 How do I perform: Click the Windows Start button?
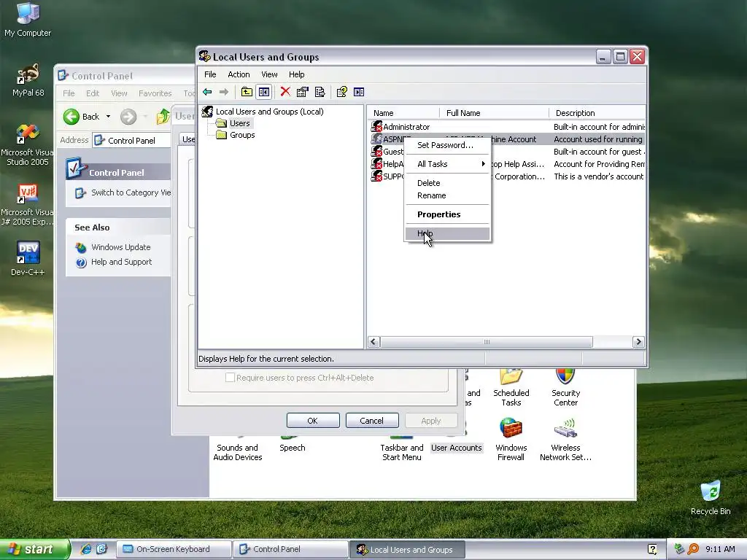pos(35,549)
